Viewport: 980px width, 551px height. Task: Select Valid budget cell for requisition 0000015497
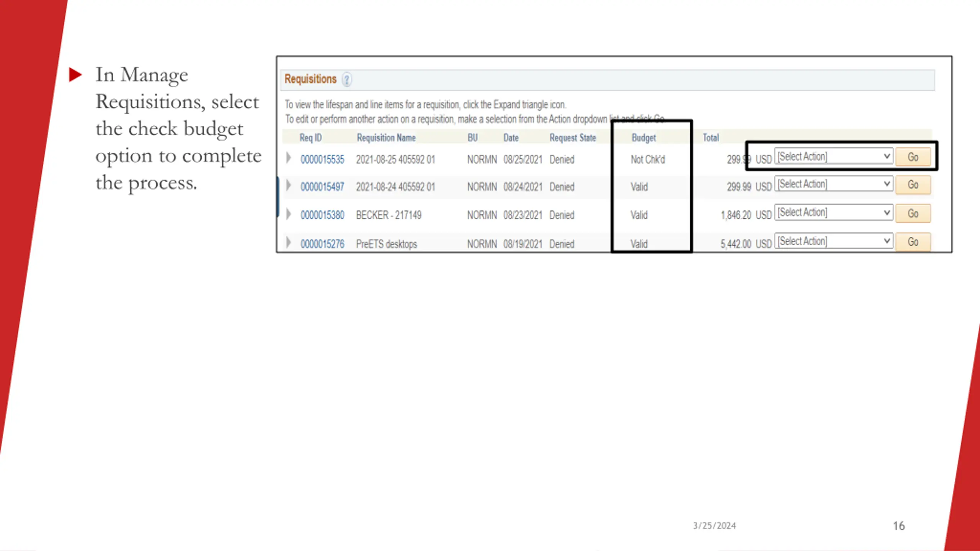(639, 187)
